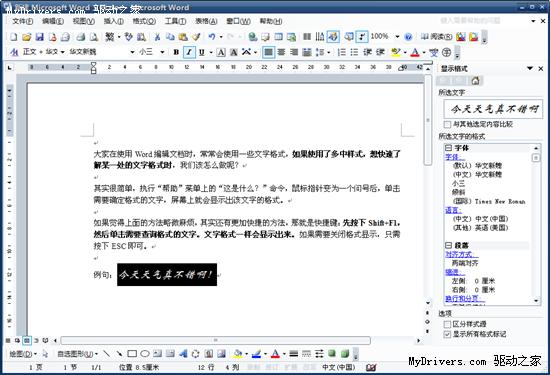This screenshot has height=375, width=550.
Task: Open the 显示格式 task pane dropdown arrow
Action: (530, 68)
